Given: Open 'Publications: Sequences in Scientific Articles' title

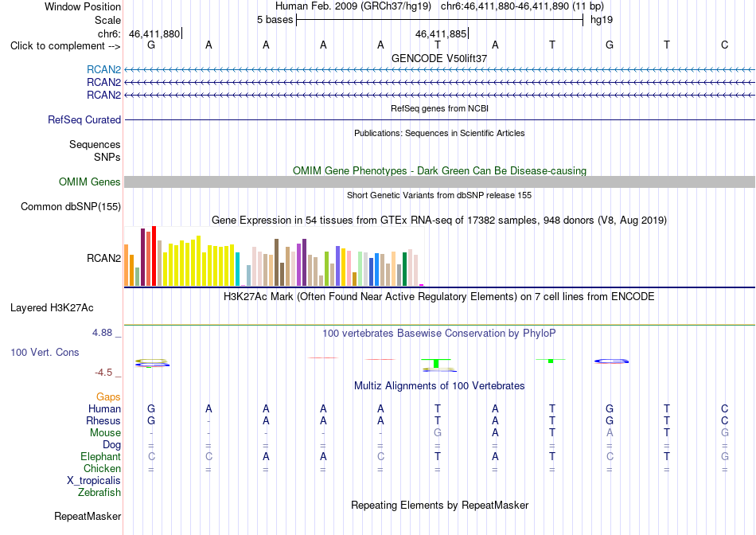Looking at the screenshot, I should 439,133.
